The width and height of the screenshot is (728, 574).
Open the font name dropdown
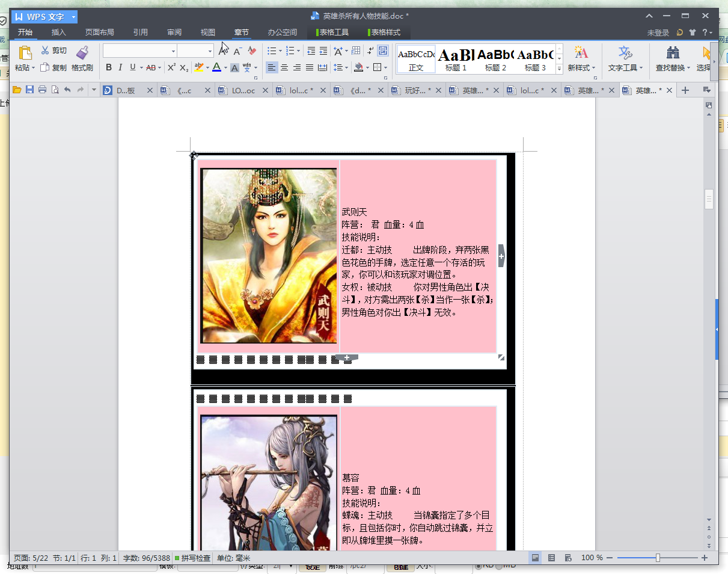[174, 51]
